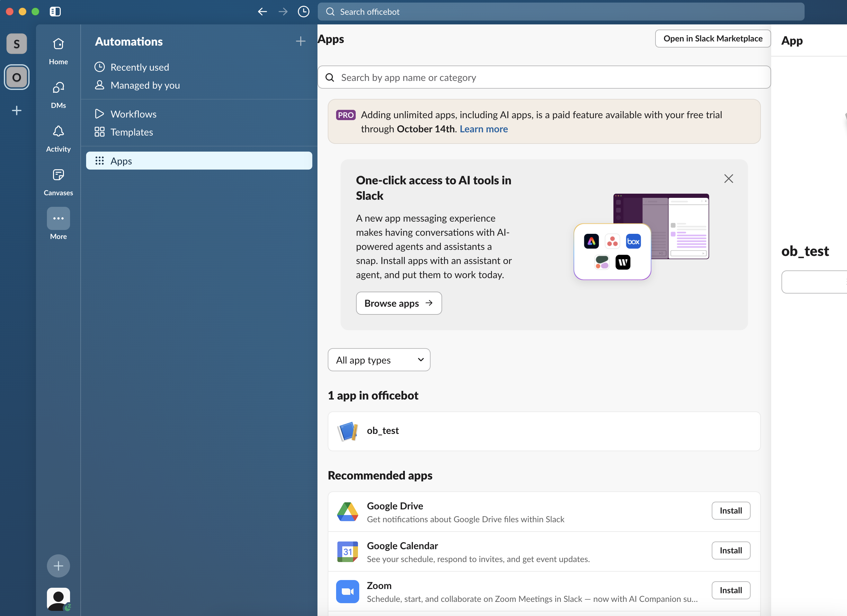
Task: Expand the All app types dropdown
Action: pos(379,359)
